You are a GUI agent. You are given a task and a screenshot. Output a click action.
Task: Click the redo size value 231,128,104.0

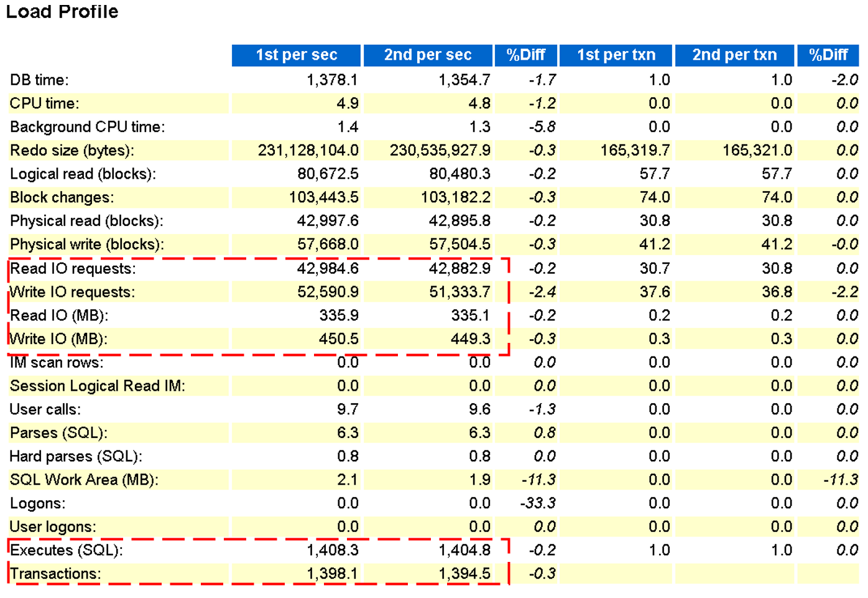(x=308, y=151)
